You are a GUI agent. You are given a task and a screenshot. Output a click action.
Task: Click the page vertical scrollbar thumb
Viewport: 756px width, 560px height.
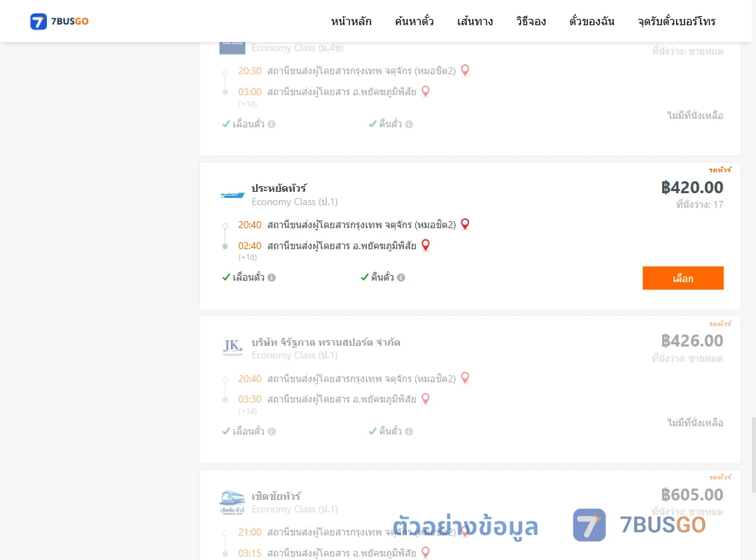[754, 455]
